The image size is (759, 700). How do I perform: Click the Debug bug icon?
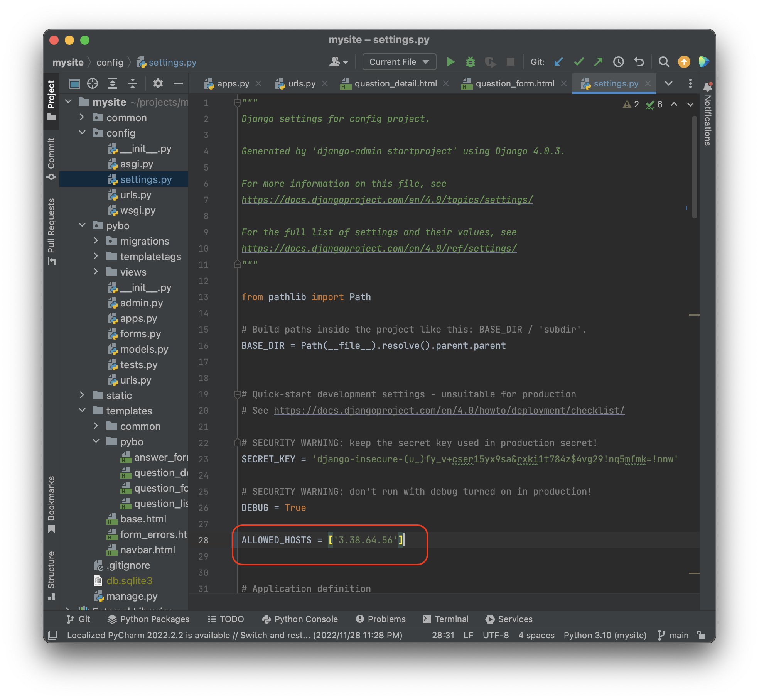(470, 62)
